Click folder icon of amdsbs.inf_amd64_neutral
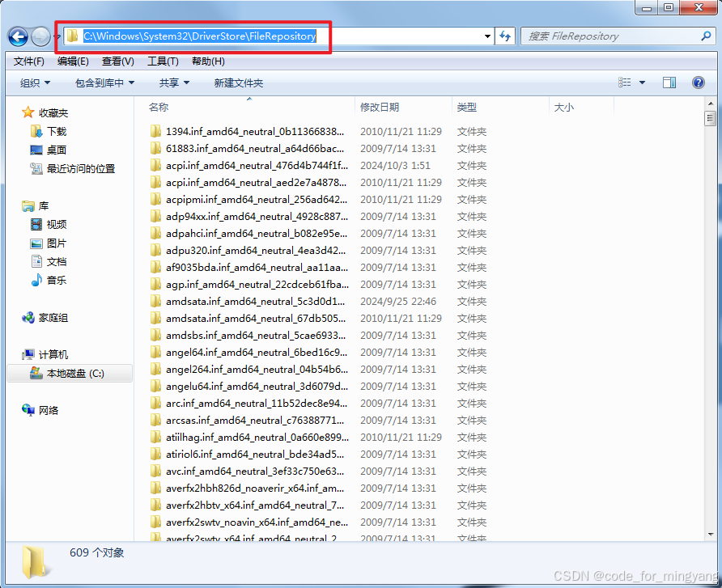Screen dimensions: 722x588 tap(155, 336)
